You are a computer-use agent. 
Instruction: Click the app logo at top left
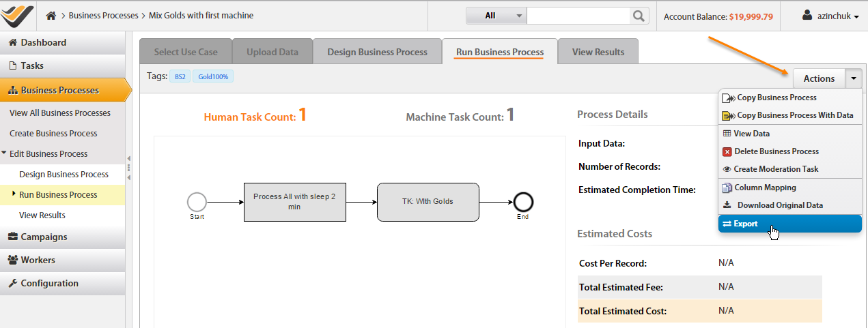pos(17,15)
